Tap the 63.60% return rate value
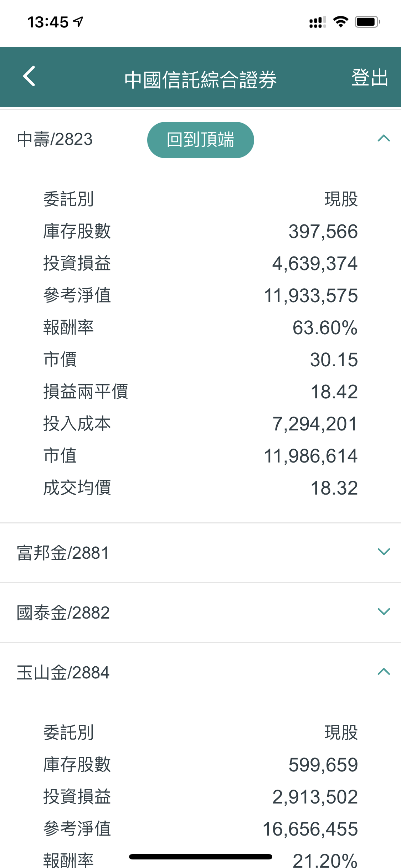401x868 pixels. (325, 328)
